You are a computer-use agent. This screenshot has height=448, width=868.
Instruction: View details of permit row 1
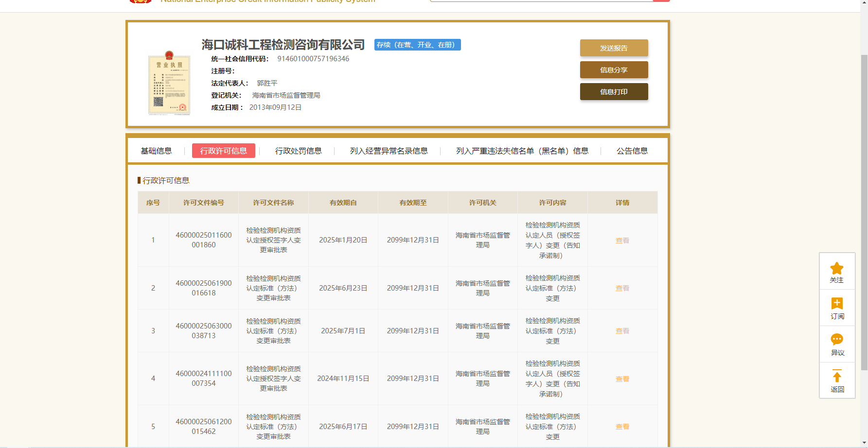pyautogui.click(x=622, y=241)
